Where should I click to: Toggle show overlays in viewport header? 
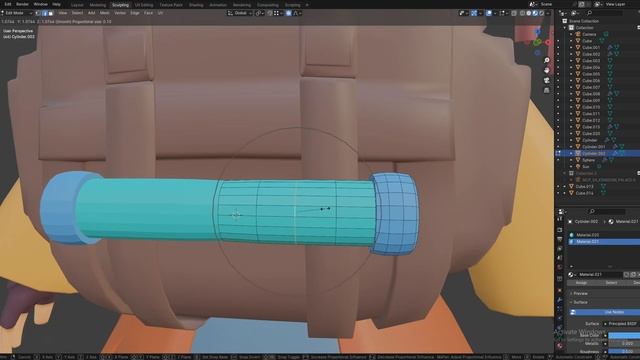(489, 13)
